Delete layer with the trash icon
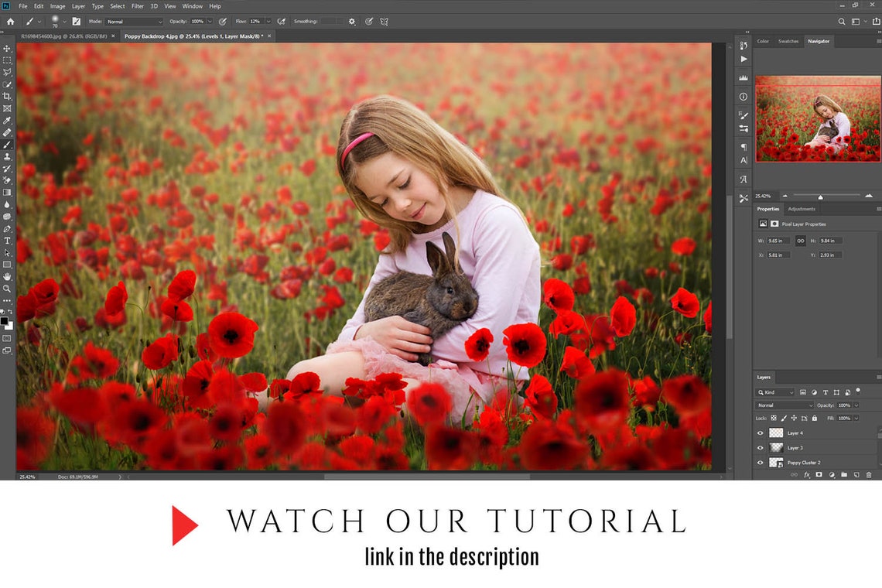 click(x=870, y=474)
